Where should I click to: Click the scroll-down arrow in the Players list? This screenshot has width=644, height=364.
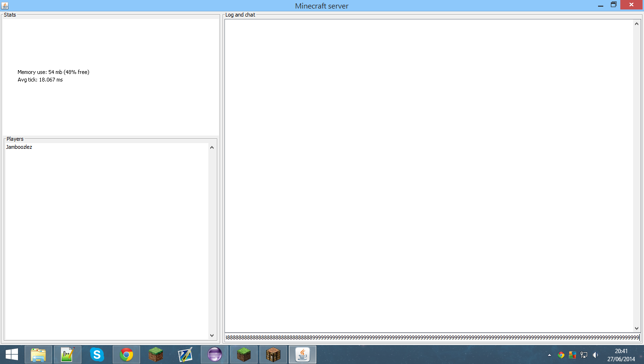click(x=212, y=336)
